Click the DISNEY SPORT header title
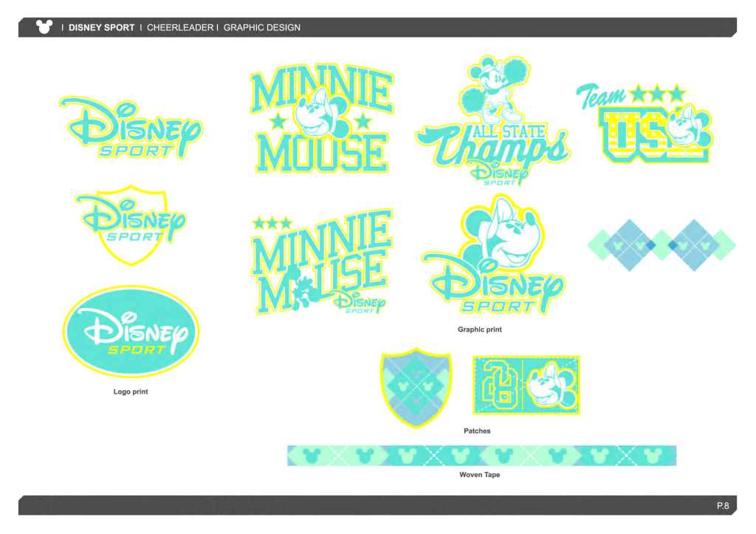 102,28
